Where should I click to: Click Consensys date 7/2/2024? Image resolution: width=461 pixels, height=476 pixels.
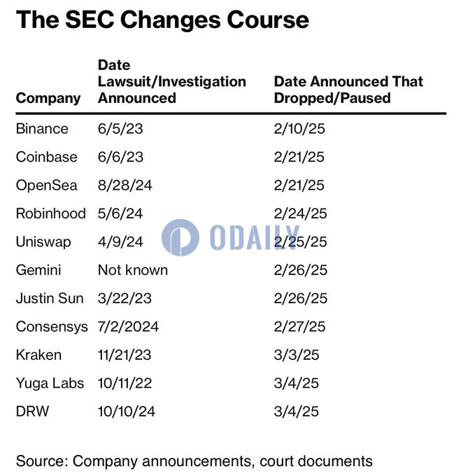click(128, 327)
